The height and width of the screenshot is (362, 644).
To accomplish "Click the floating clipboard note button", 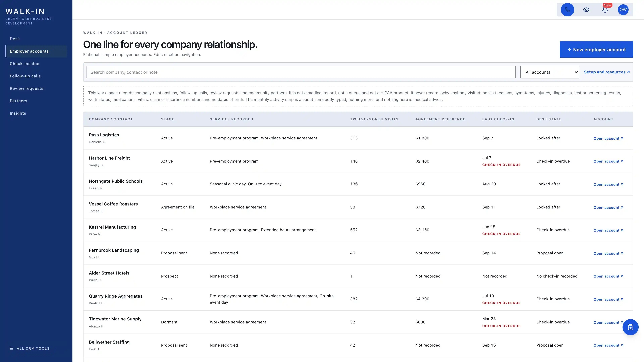I will [630, 327].
